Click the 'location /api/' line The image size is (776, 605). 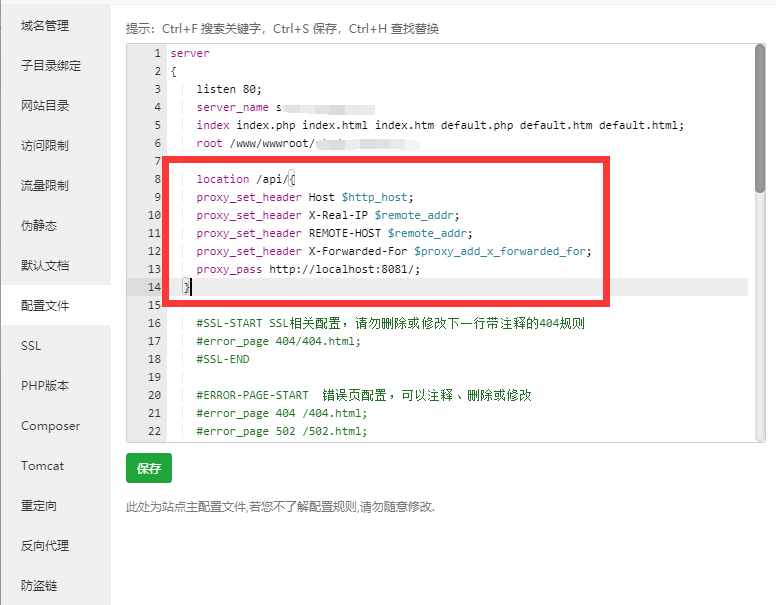pos(246,179)
